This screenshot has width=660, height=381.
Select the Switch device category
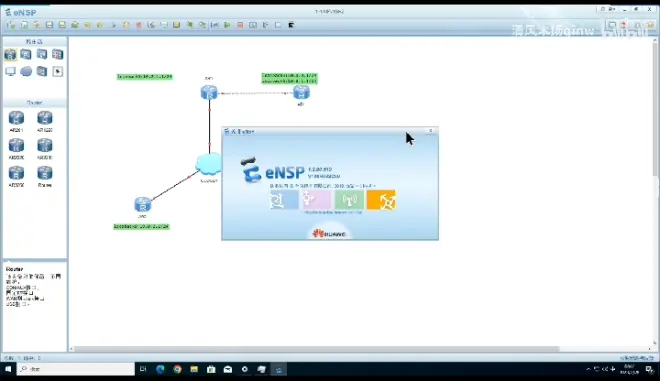26,54
